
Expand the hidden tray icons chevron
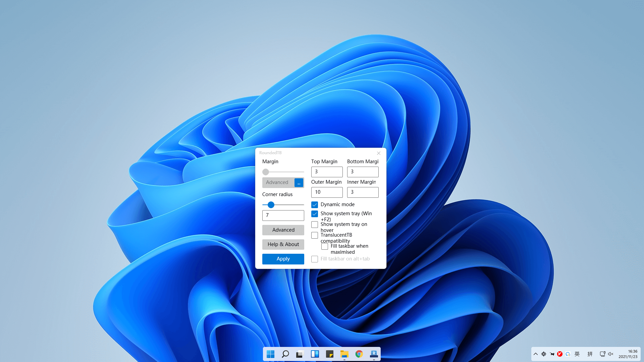536,354
